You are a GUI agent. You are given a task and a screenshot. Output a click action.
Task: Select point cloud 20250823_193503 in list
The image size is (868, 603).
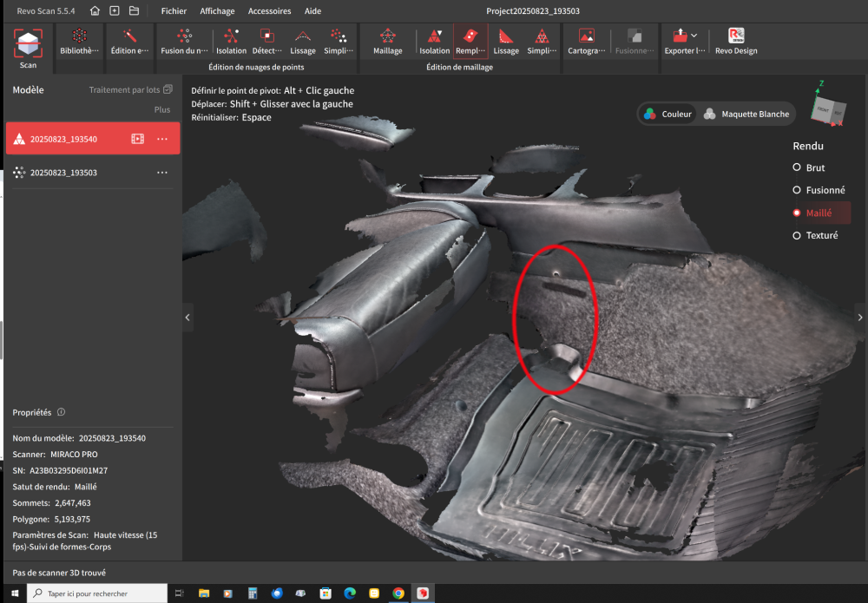pyautogui.click(x=93, y=173)
